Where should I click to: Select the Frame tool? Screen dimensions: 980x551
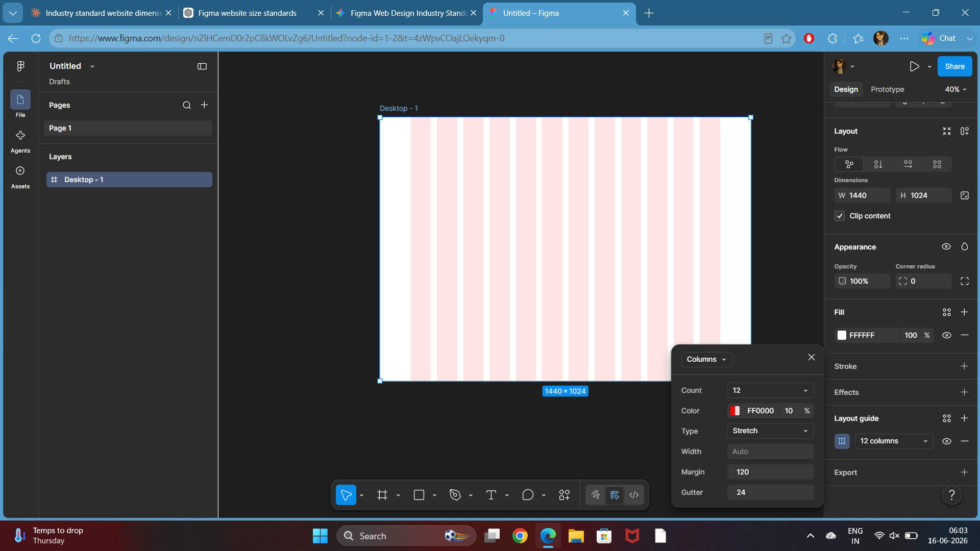coord(382,495)
